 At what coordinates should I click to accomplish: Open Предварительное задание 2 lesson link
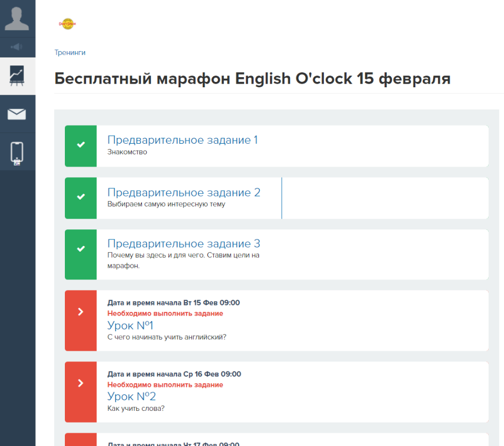click(x=184, y=192)
